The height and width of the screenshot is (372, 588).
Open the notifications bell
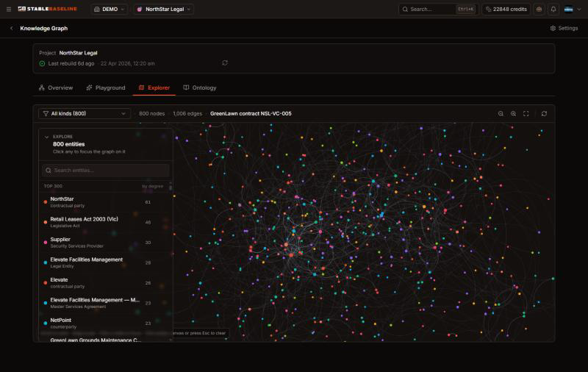click(553, 10)
